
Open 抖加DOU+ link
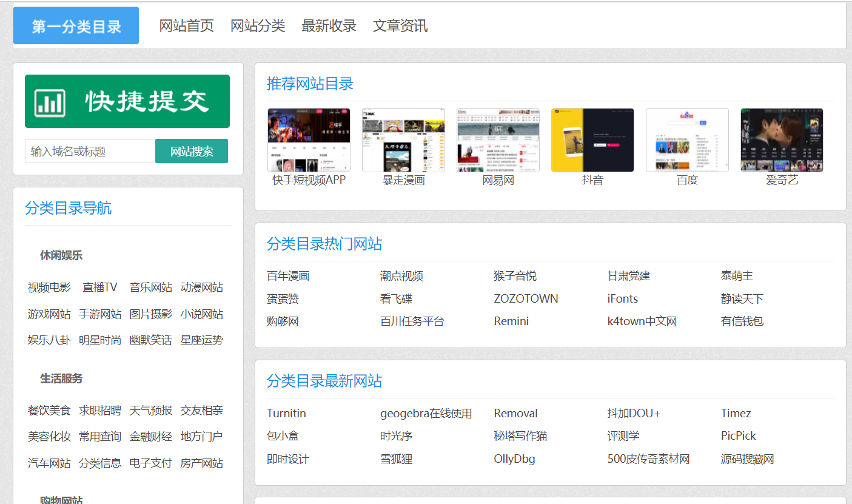(634, 414)
